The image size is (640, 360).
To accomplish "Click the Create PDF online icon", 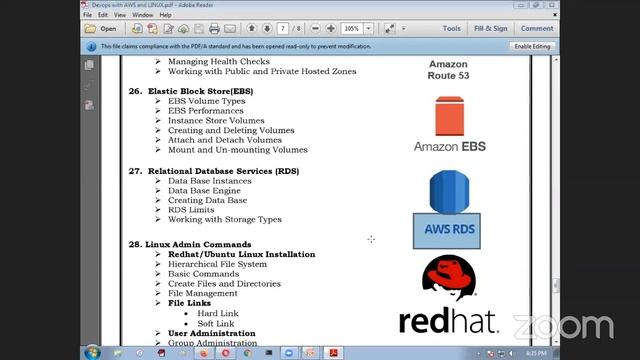I will (137, 29).
